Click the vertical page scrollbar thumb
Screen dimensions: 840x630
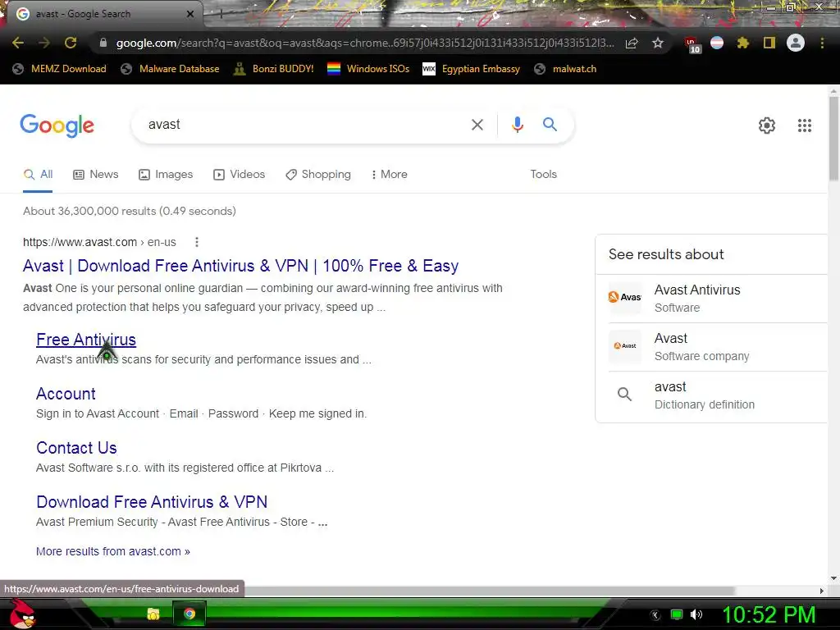(x=833, y=137)
